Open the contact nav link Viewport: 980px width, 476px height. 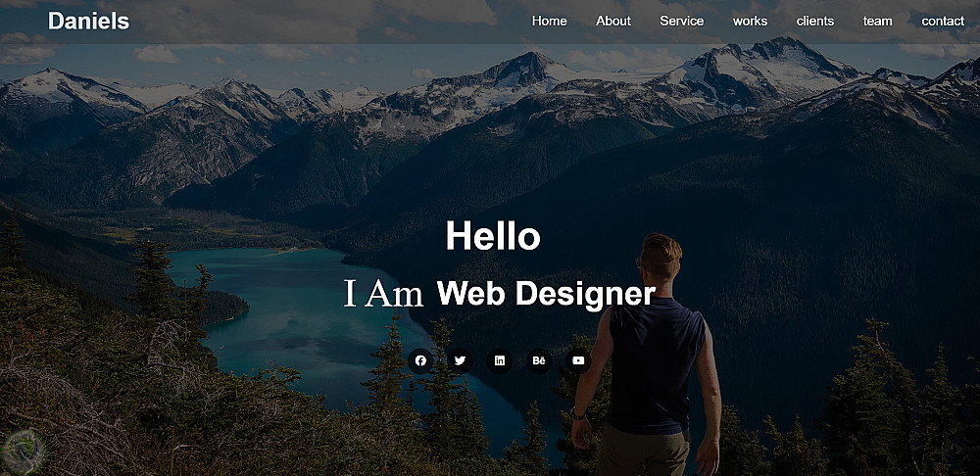[x=943, y=22]
